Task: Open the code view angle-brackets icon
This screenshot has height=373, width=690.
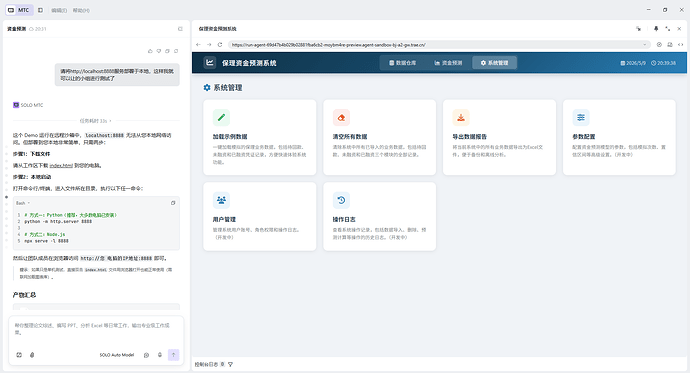Action: click(680, 44)
